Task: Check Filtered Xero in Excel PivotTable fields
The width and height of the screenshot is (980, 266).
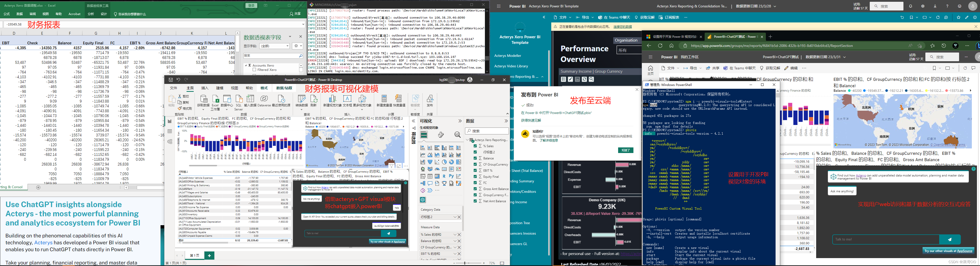Action: (254, 70)
